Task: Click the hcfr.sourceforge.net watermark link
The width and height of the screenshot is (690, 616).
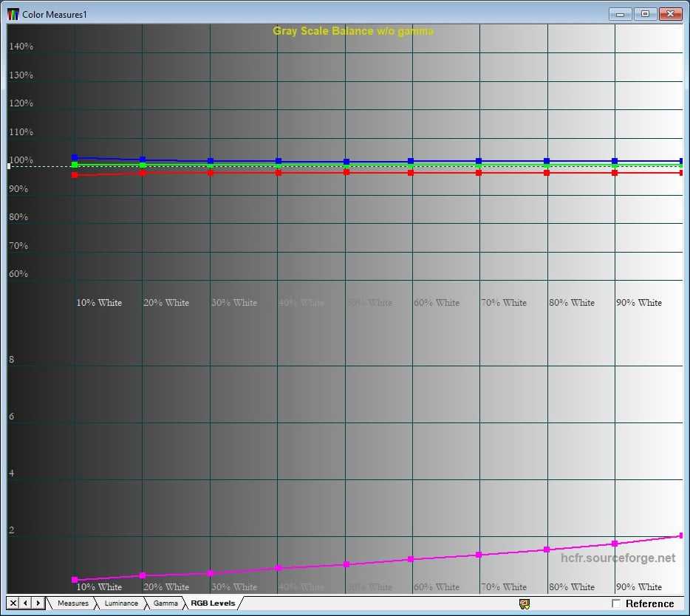Action: tap(618, 558)
